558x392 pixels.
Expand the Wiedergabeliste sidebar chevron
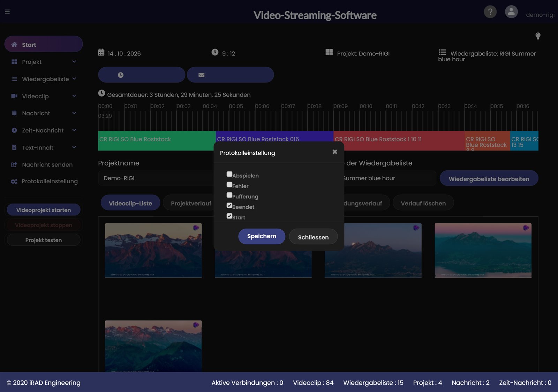click(74, 79)
